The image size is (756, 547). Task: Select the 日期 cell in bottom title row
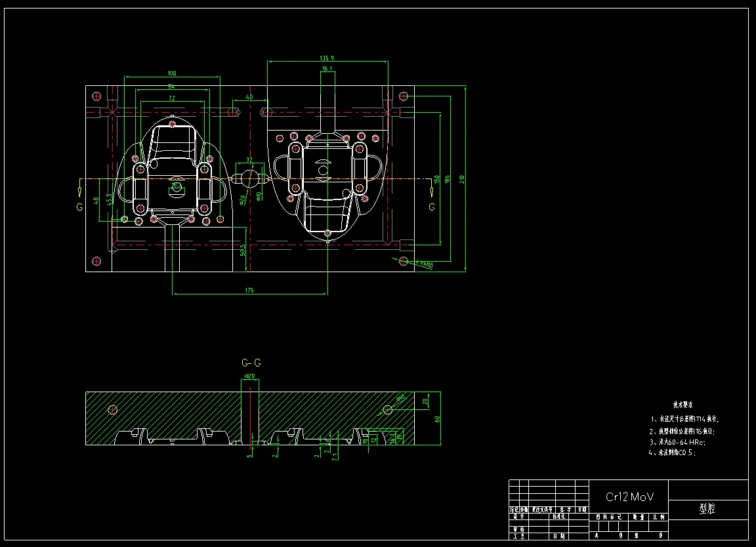[559, 536]
